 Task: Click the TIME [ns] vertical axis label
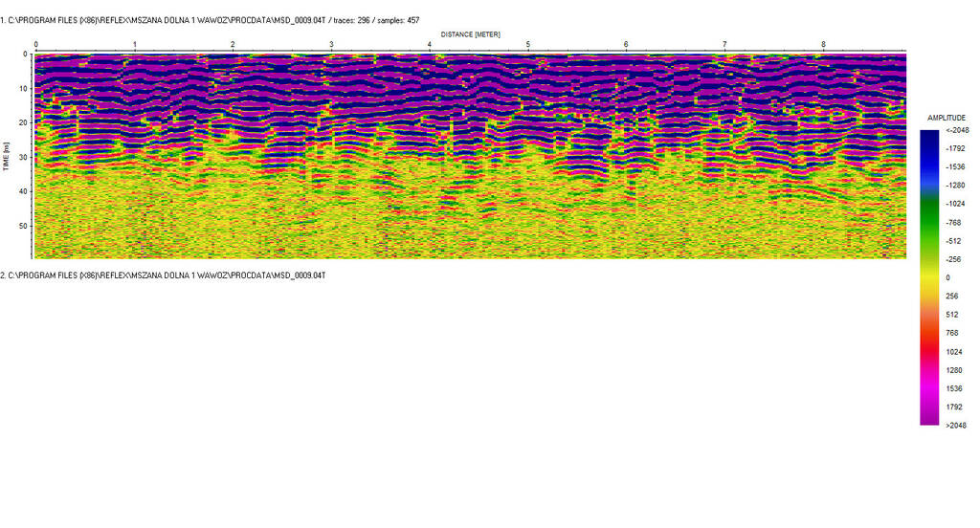click(7, 157)
